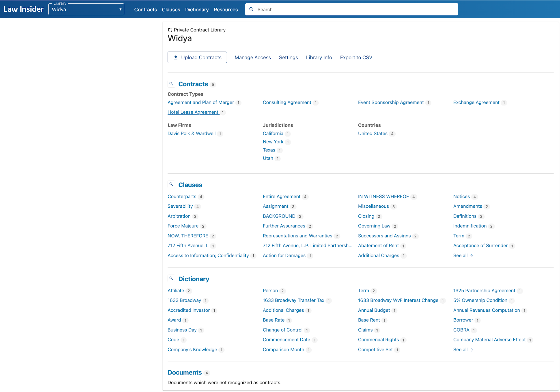Open Event Sponsorship Agreement contract type
Viewport: 560px width, 392px height.
point(391,102)
